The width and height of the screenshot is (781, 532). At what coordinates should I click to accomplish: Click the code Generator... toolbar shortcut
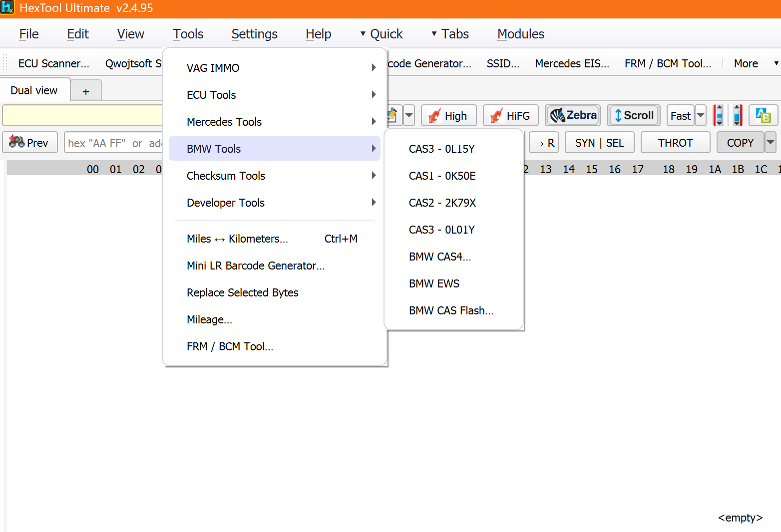[x=430, y=63]
